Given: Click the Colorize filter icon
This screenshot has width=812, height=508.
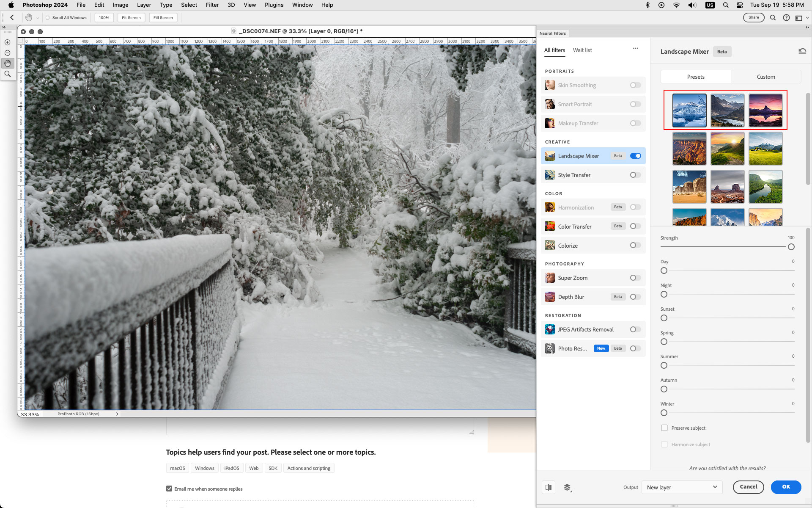Looking at the screenshot, I should point(549,245).
